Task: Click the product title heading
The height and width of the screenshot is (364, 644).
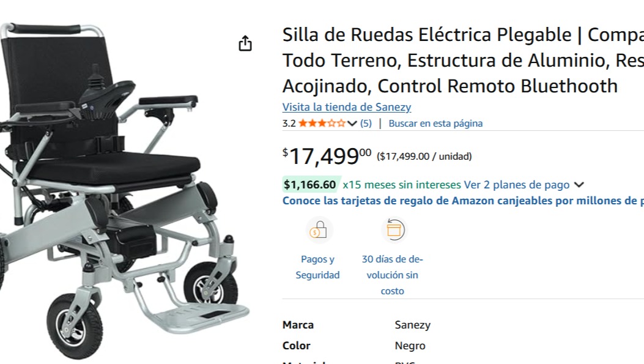Action: [x=463, y=61]
